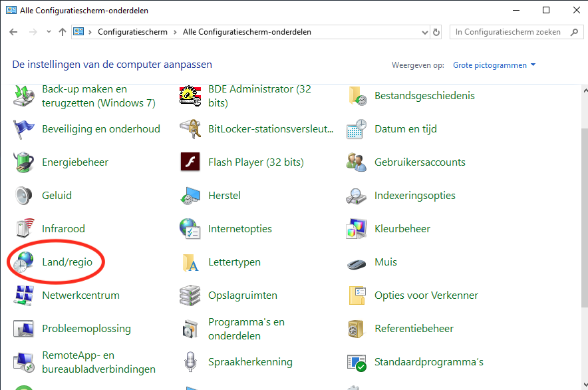Open the Land/regio globe icon
This screenshot has width=588, height=390.
point(24,262)
